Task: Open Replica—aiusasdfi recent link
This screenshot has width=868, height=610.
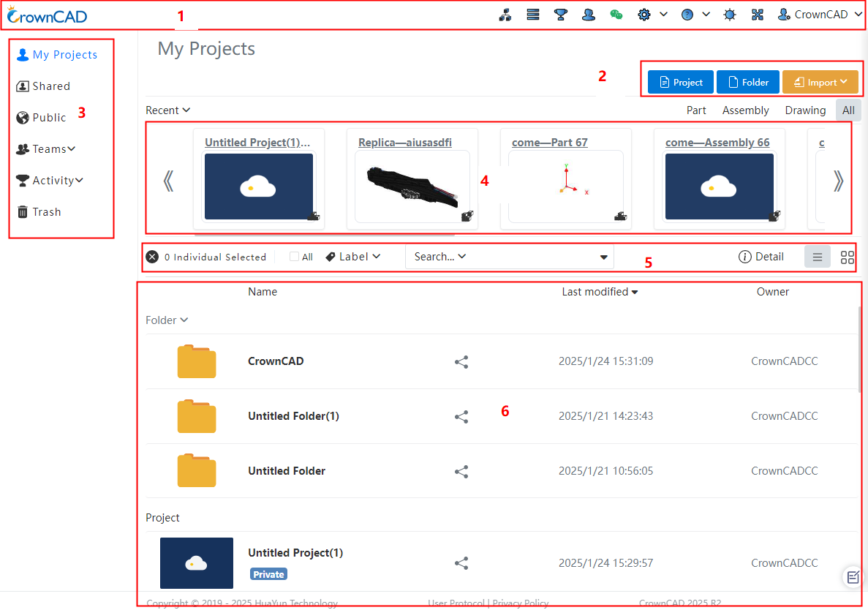Action: [404, 142]
